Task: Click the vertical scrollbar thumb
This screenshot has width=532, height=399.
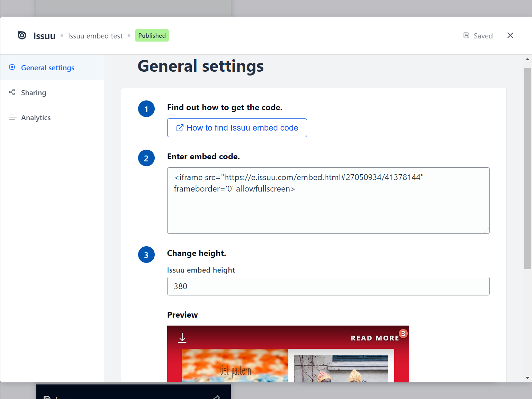Action: tap(528, 169)
